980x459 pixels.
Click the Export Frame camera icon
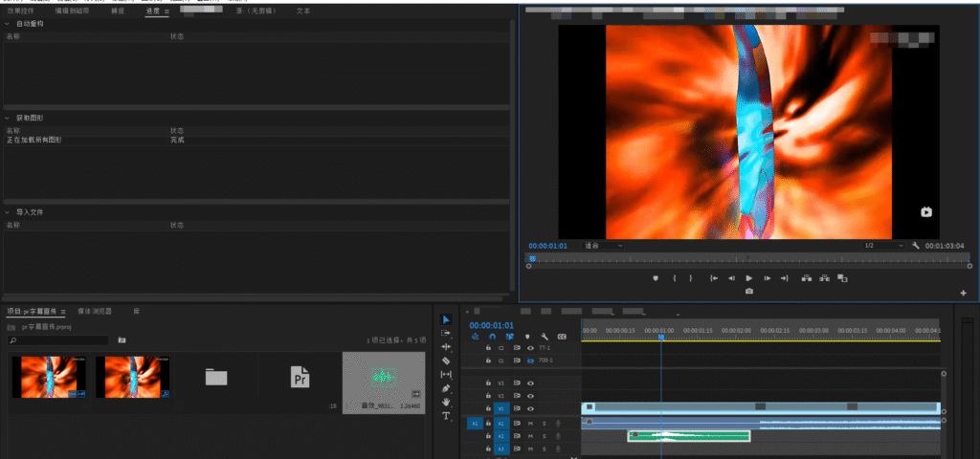(748, 291)
